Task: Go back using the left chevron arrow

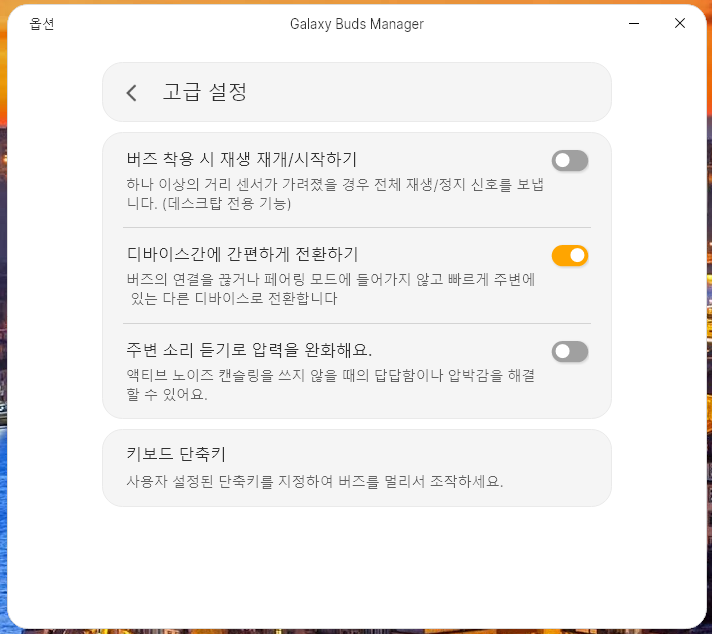Action: tap(132, 93)
